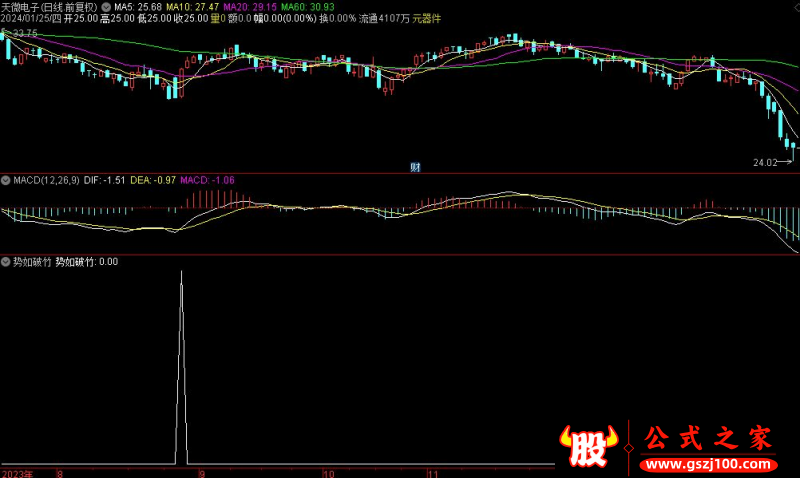Click the MACD: -1.06 value
The width and height of the screenshot is (800, 478).
[208, 180]
